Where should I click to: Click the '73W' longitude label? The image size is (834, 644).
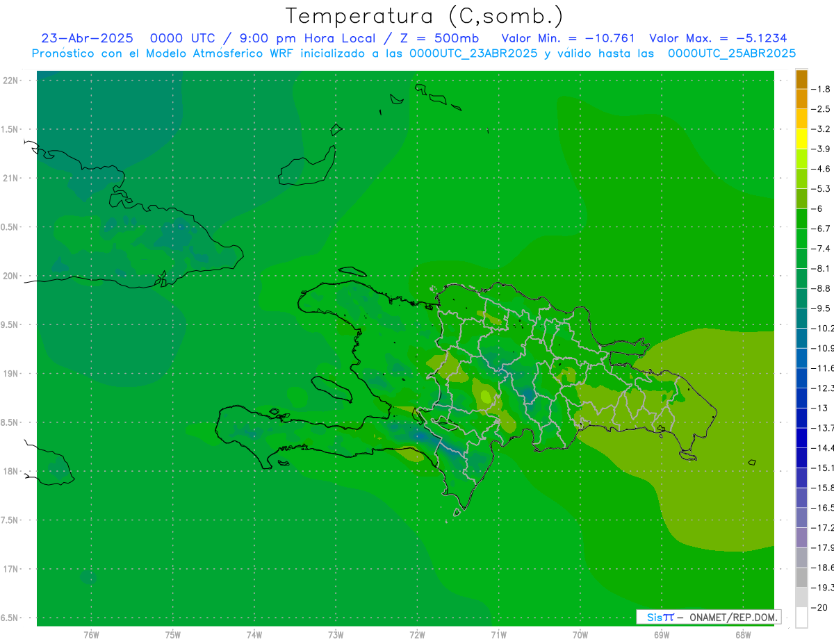(336, 634)
